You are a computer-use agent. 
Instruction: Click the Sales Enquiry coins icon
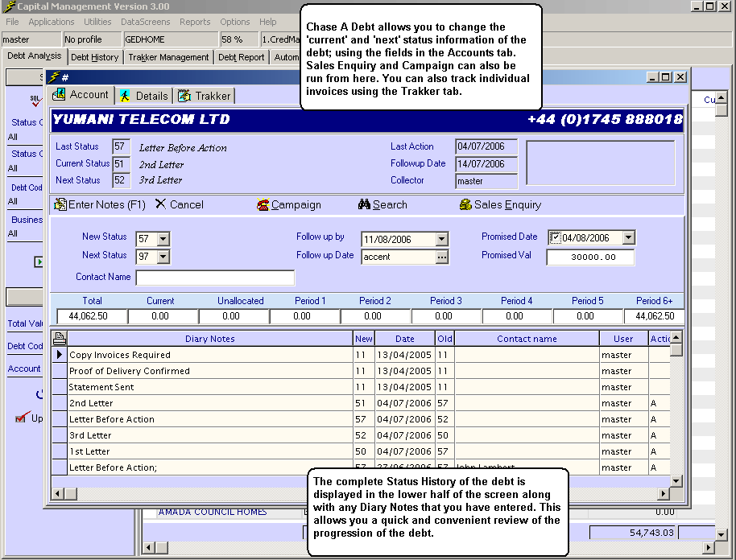(465, 204)
